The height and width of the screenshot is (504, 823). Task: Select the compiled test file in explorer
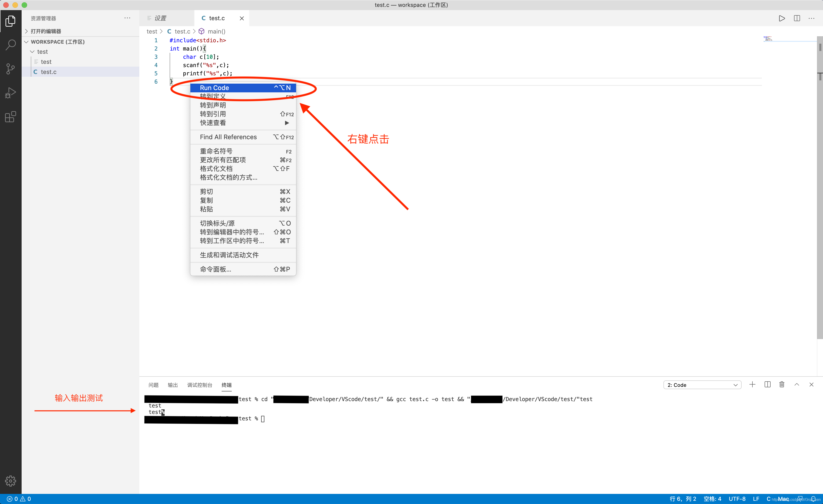[x=80, y=62]
